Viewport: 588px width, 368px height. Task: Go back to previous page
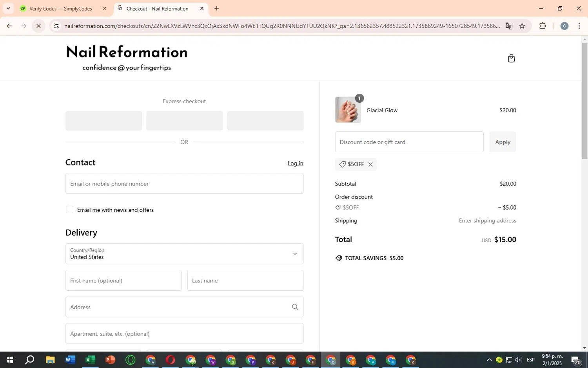9,26
